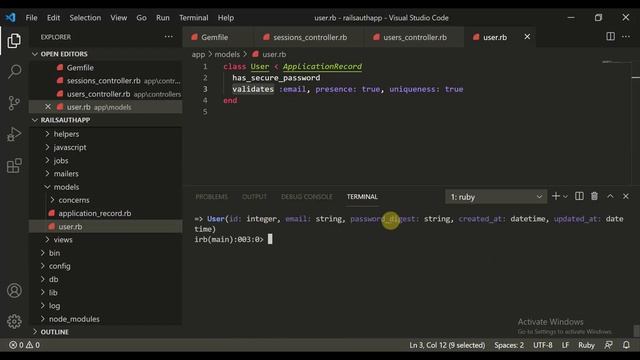Switch to users_controller.rb editor tab

click(x=415, y=37)
